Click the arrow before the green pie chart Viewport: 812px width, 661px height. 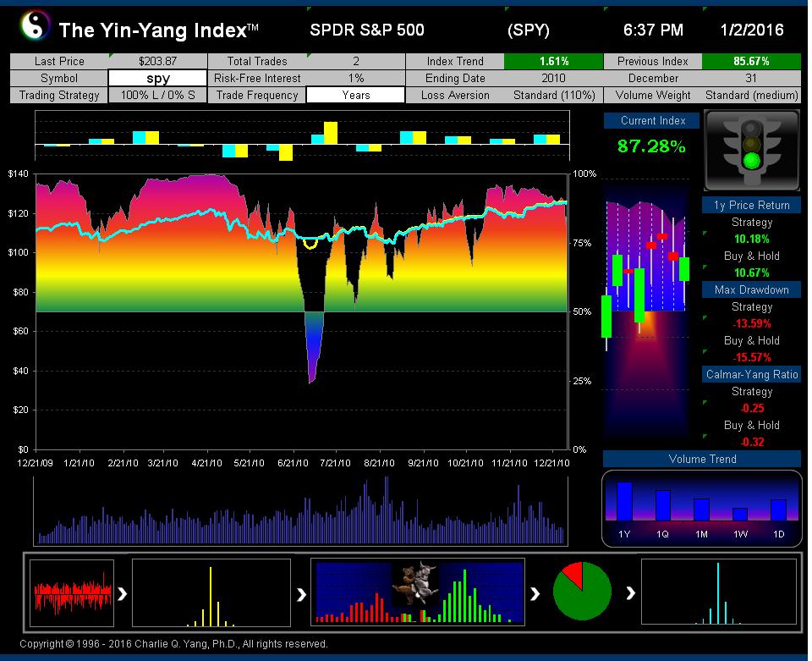[535, 593]
